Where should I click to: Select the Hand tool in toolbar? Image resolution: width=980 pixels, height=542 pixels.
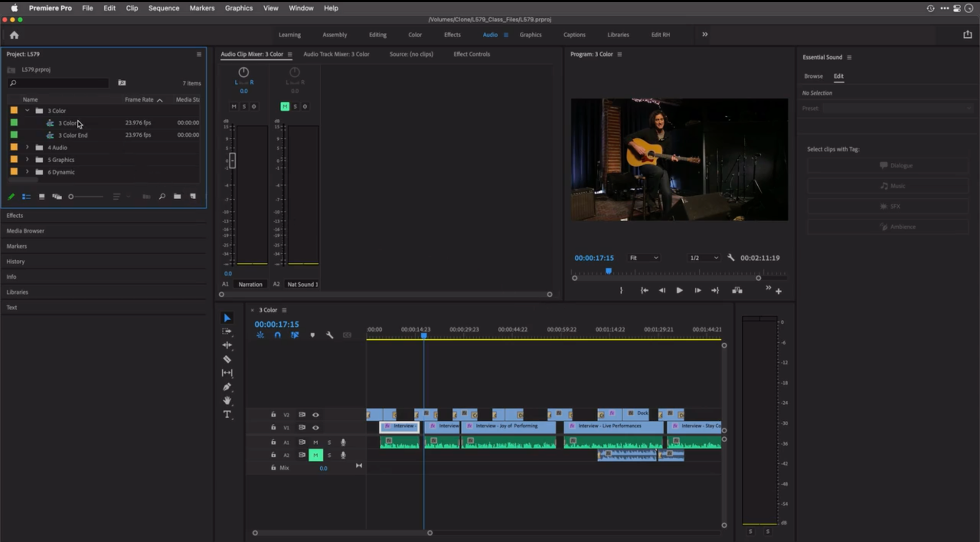pos(227,401)
